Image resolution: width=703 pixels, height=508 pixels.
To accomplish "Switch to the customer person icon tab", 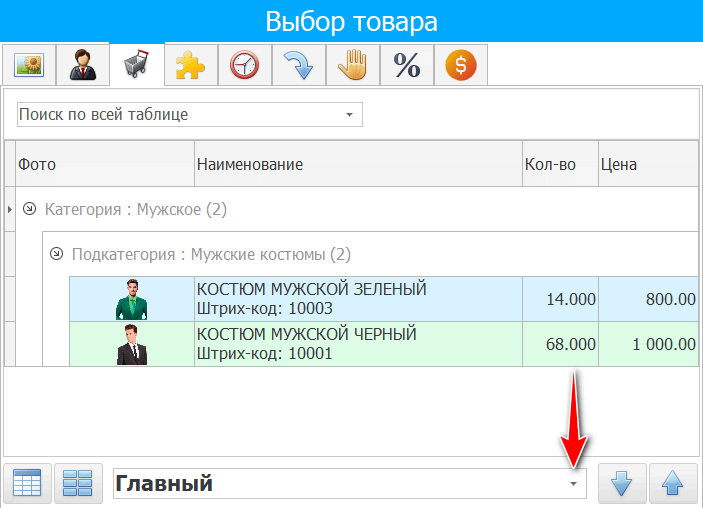I will tap(81, 66).
